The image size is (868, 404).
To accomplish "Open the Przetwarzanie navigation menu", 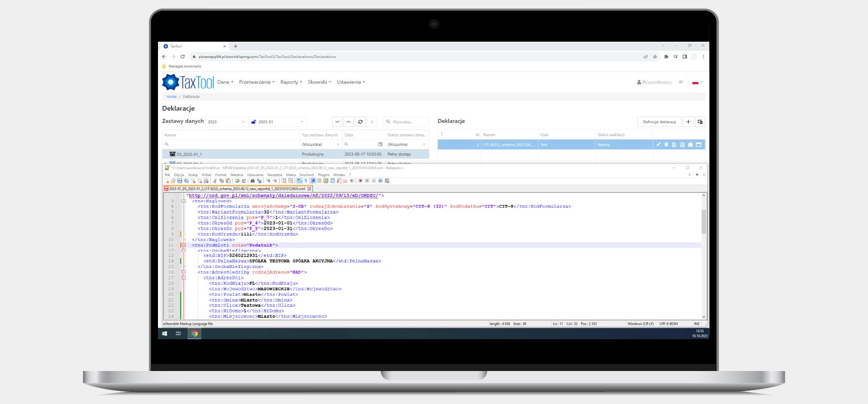I will tap(256, 82).
